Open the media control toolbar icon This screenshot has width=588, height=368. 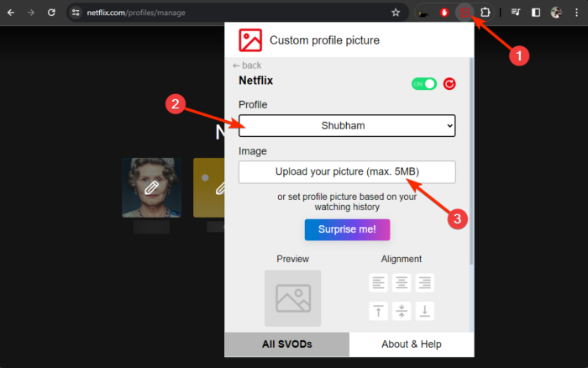(516, 13)
